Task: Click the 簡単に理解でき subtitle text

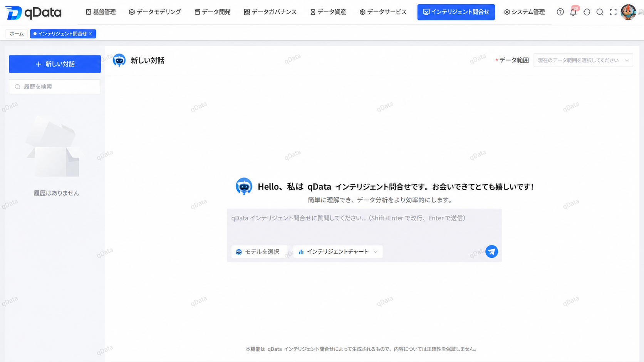Action: click(x=381, y=200)
